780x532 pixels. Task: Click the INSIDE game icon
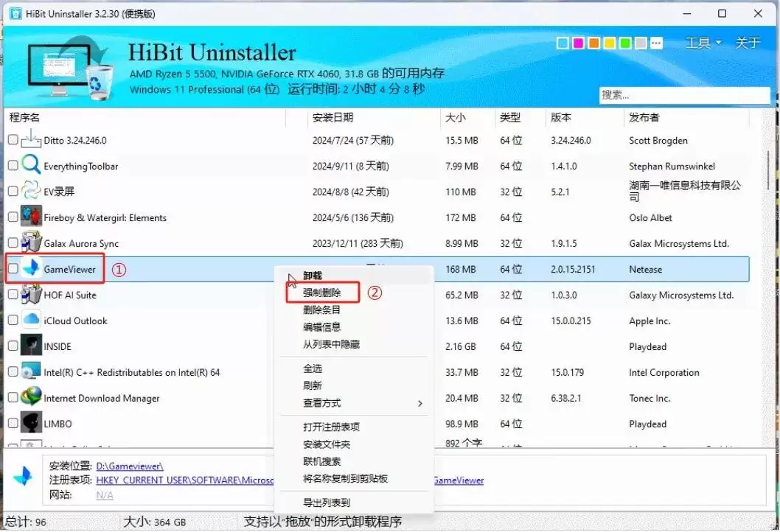[x=31, y=346]
